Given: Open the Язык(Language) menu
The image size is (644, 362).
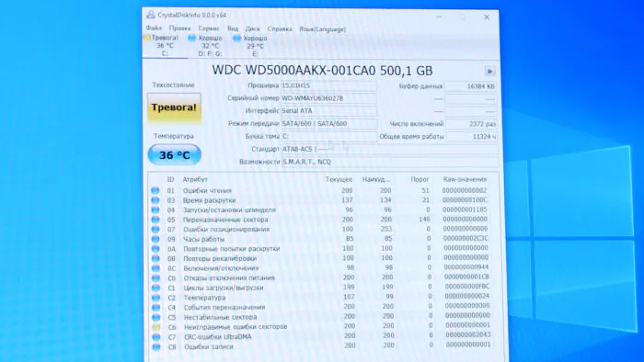Looking at the screenshot, I should (322, 29).
